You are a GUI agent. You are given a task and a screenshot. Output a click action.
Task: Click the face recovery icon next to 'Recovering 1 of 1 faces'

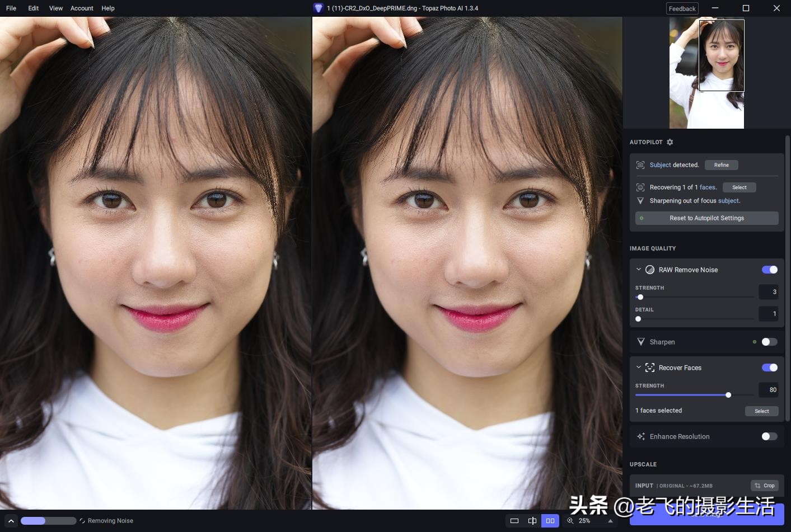click(x=640, y=187)
